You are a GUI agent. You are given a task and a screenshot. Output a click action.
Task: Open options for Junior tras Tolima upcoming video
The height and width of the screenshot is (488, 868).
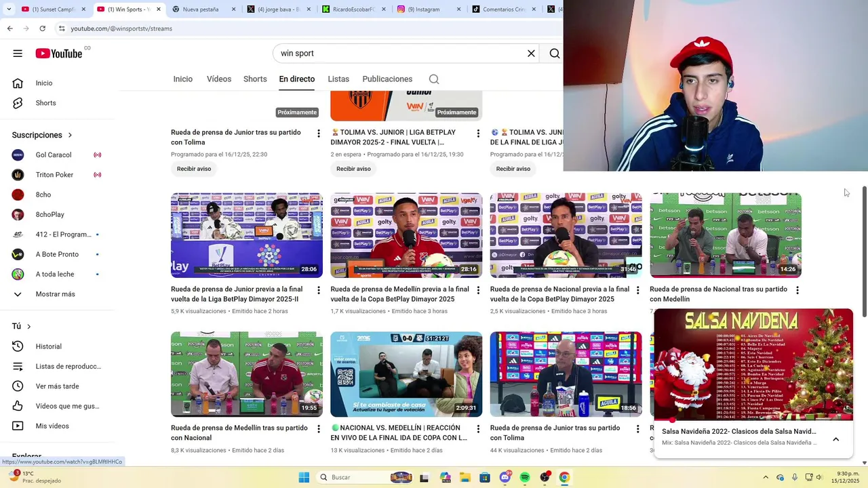(319, 134)
